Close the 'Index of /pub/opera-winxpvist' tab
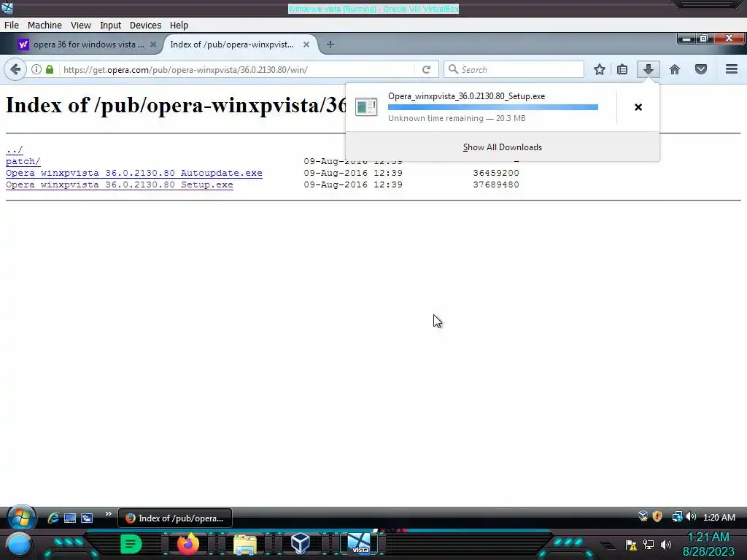The width and height of the screenshot is (747, 560). pyautogui.click(x=306, y=44)
